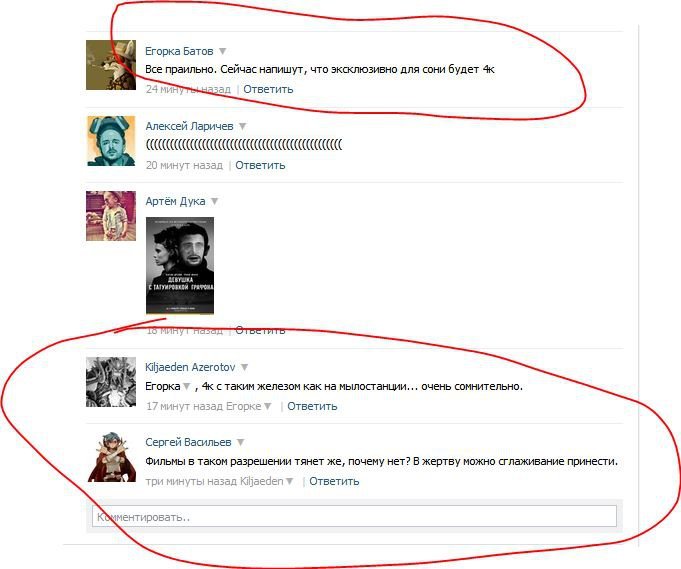This screenshot has width=681, height=569.
Task: Click Ответить under Kiljaeden Azerotov's comment
Action: [312, 407]
